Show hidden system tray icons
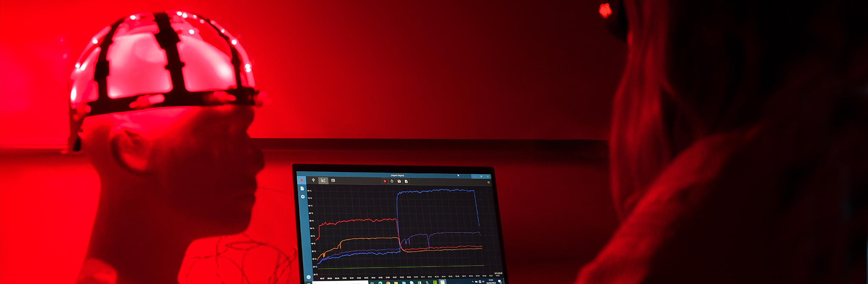Screen dimensions: 868x284 473,281
